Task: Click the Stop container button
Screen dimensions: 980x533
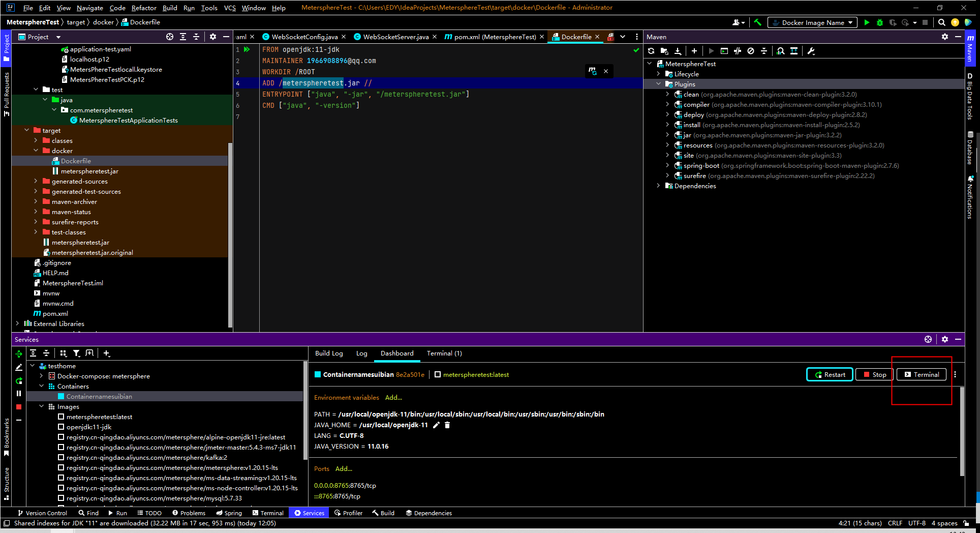Action: point(874,374)
